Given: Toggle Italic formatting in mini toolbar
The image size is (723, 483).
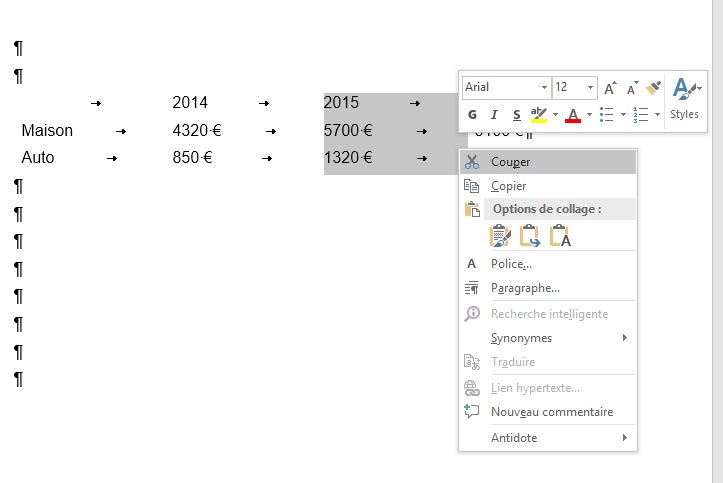Looking at the screenshot, I should point(494,114).
